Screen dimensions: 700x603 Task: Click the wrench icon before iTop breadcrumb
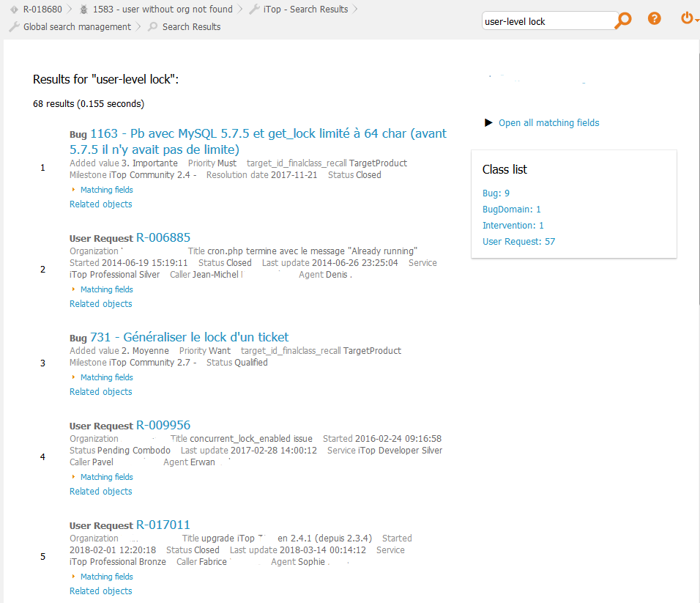pyautogui.click(x=255, y=9)
